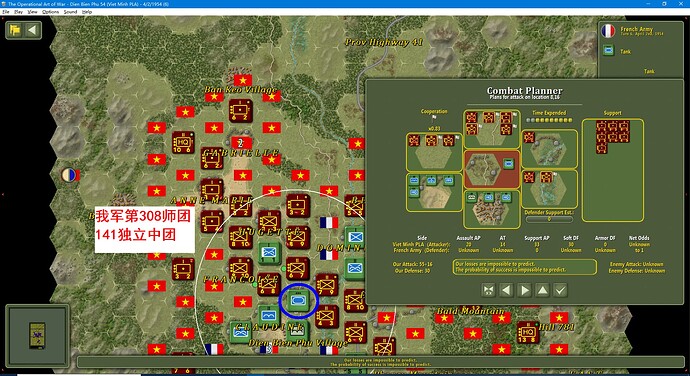690x376 pixels.
Task: Open the Options menu
Action: click(51, 12)
